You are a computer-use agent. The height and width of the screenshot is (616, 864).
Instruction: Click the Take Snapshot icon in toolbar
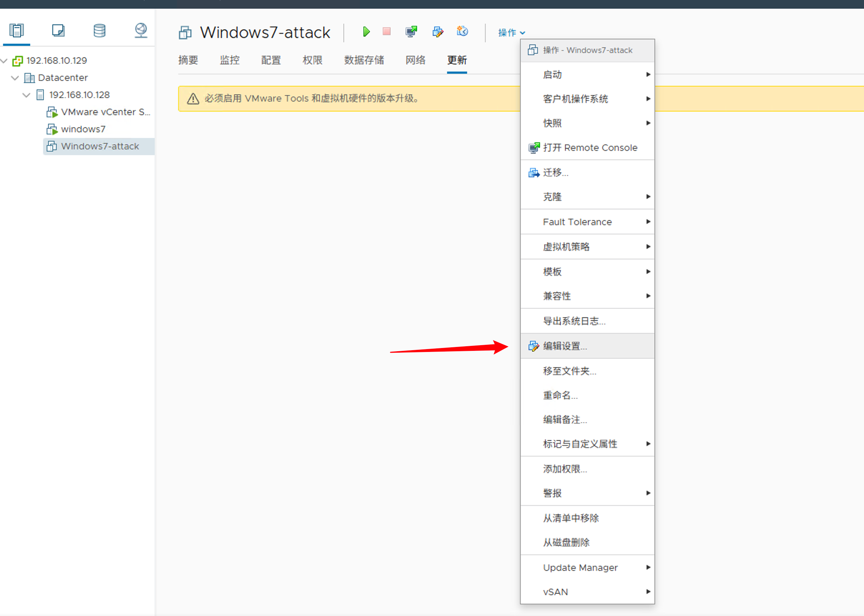click(x=462, y=31)
